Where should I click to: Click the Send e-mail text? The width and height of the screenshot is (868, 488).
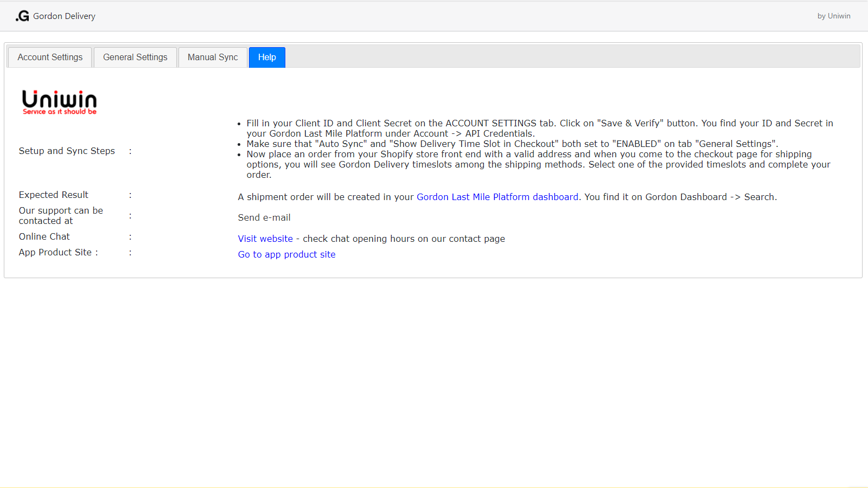coord(264,217)
